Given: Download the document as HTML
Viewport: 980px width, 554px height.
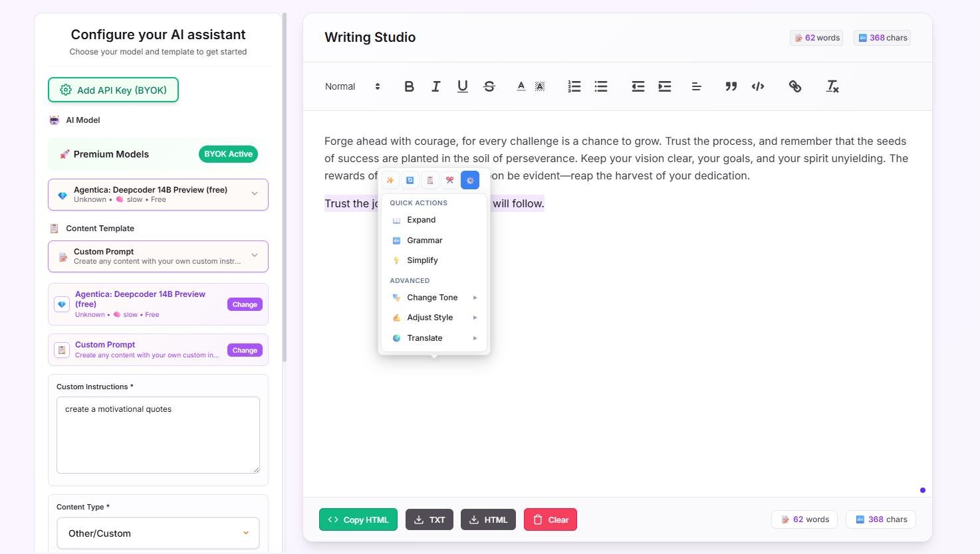Looking at the screenshot, I should pyautogui.click(x=488, y=519).
